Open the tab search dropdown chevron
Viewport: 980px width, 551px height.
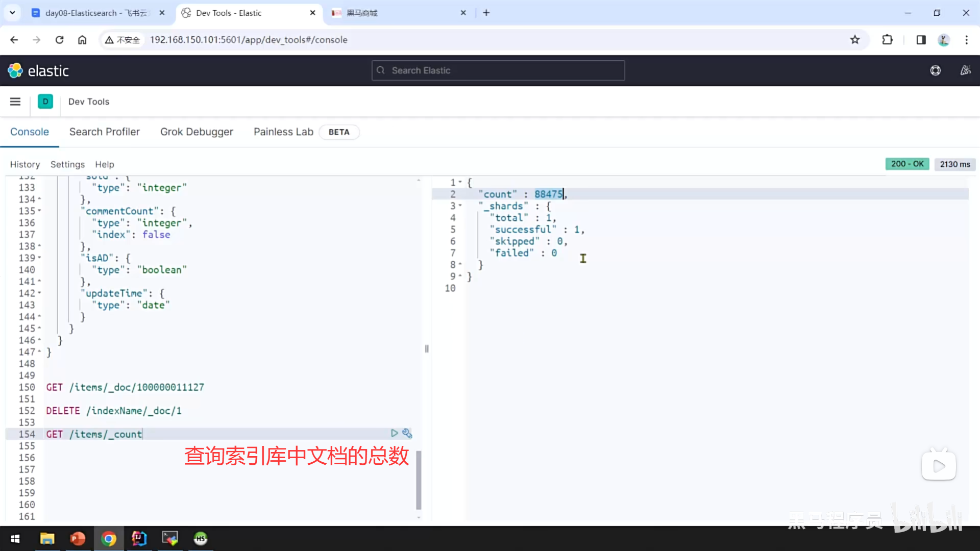pos(12,13)
